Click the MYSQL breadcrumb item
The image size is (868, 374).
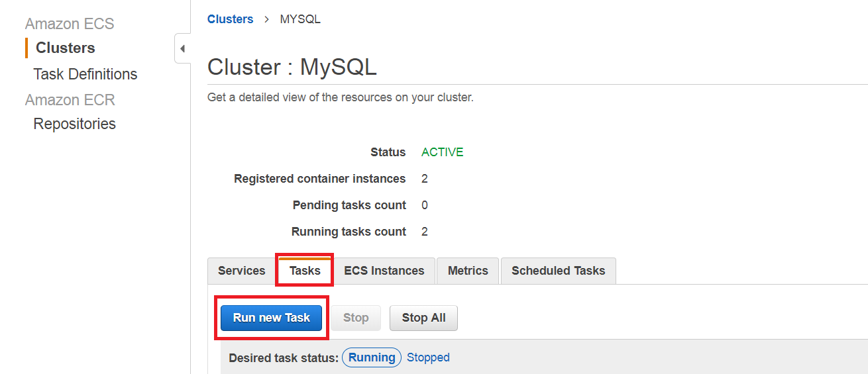[300, 19]
